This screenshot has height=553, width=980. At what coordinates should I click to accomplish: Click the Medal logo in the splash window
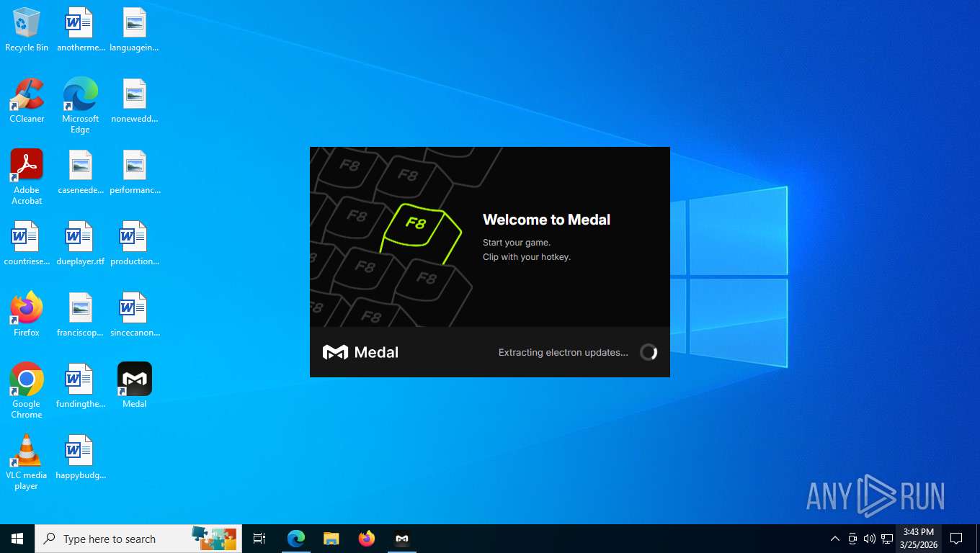pyautogui.click(x=360, y=352)
